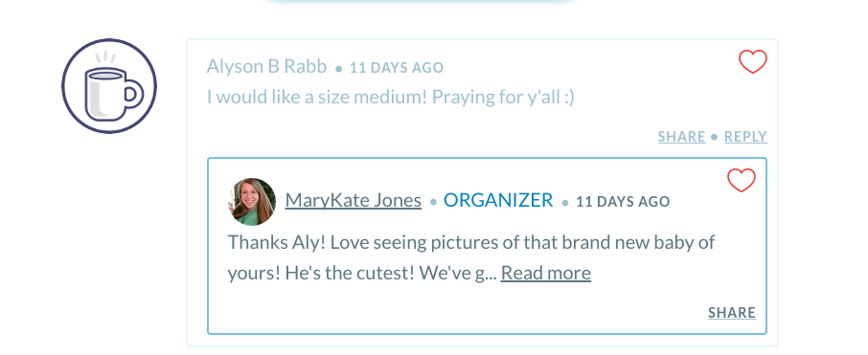Click the ORGANIZER badge label
The width and height of the screenshot is (868, 355).
(498, 200)
